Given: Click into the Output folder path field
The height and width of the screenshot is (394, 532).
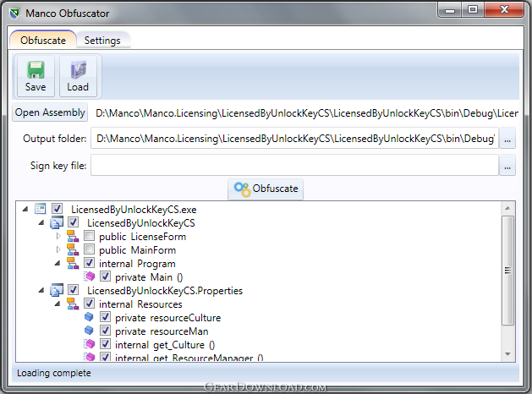Looking at the screenshot, I should coord(294,139).
